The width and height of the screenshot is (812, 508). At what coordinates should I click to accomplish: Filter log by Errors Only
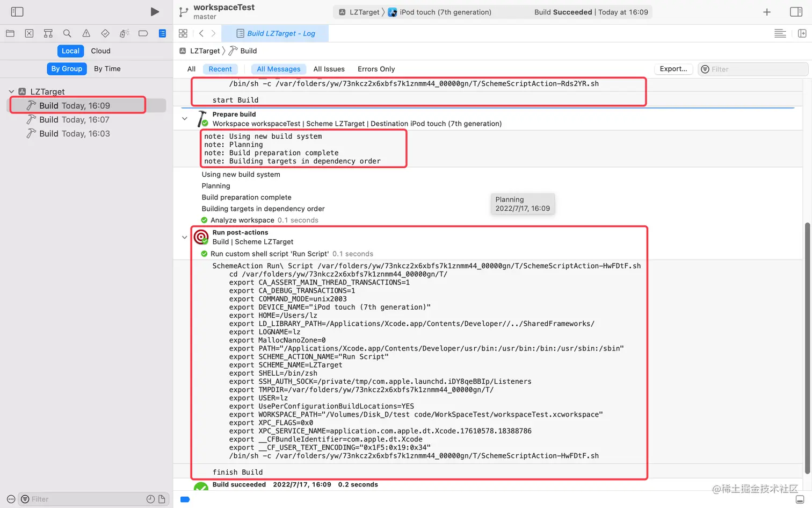(376, 69)
